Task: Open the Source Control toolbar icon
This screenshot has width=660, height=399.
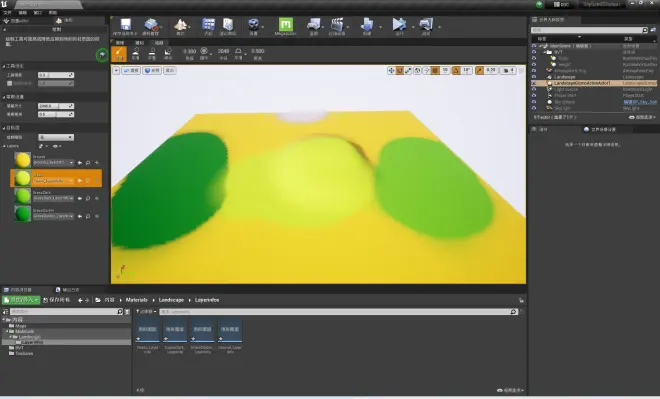Action: click(150, 24)
